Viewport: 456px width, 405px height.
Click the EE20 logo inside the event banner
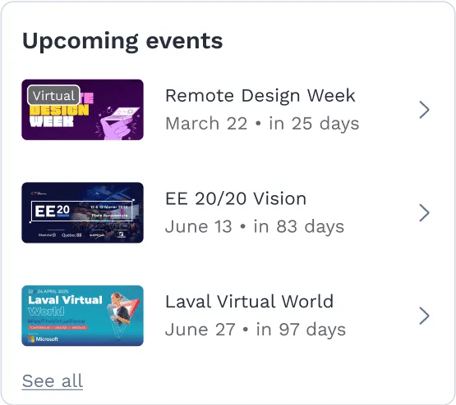coord(52,211)
